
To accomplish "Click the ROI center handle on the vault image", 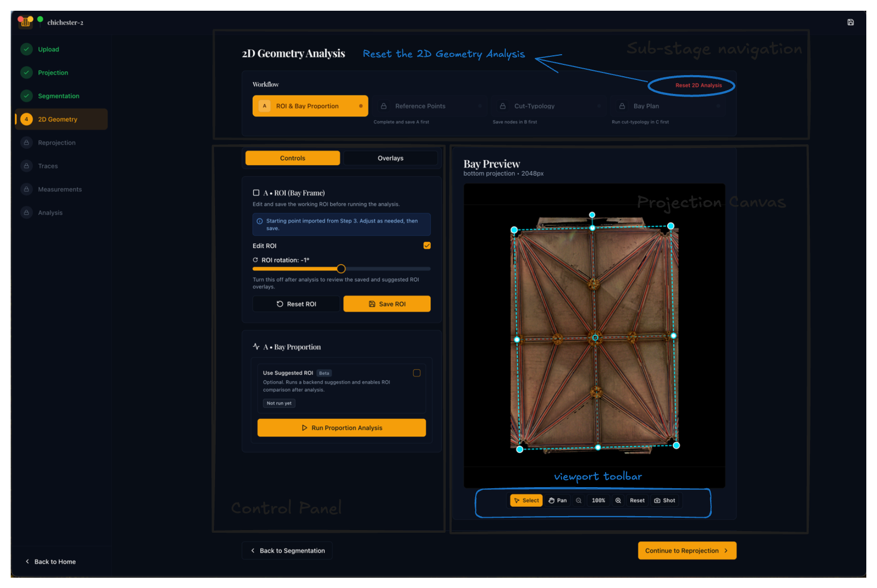I will pyautogui.click(x=595, y=337).
